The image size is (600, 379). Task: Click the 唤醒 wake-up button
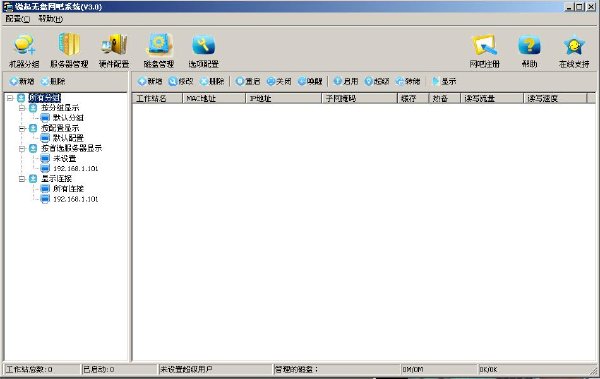(310, 81)
